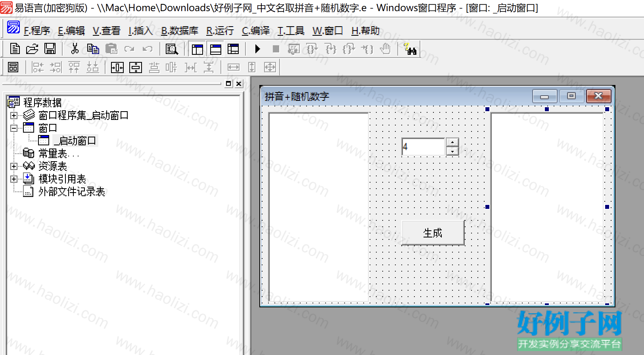
Task: Click the align top edges icon
Action: (x=74, y=67)
